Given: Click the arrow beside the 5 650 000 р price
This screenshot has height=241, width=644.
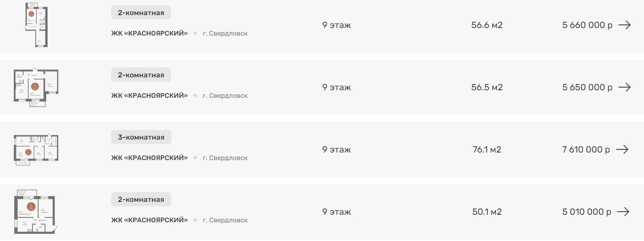Looking at the screenshot, I should tap(624, 87).
